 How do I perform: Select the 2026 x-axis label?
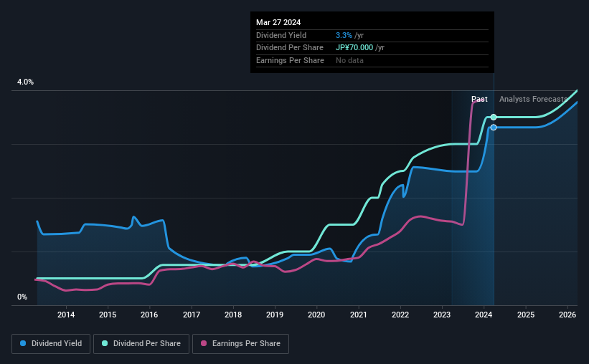pyautogui.click(x=567, y=315)
